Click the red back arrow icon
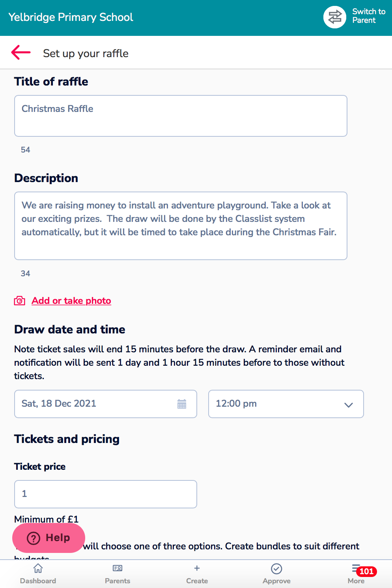The height and width of the screenshot is (588, 392). point(21,52)
